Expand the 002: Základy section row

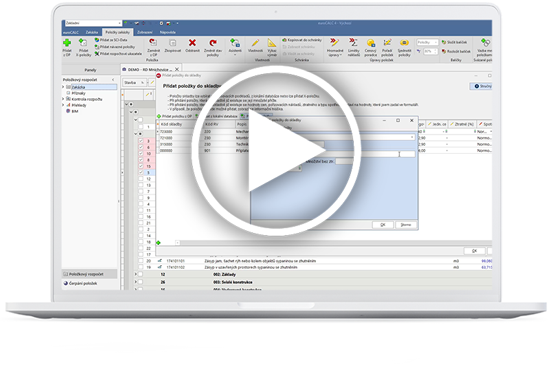pyautogui.click(x=136, y=274)
